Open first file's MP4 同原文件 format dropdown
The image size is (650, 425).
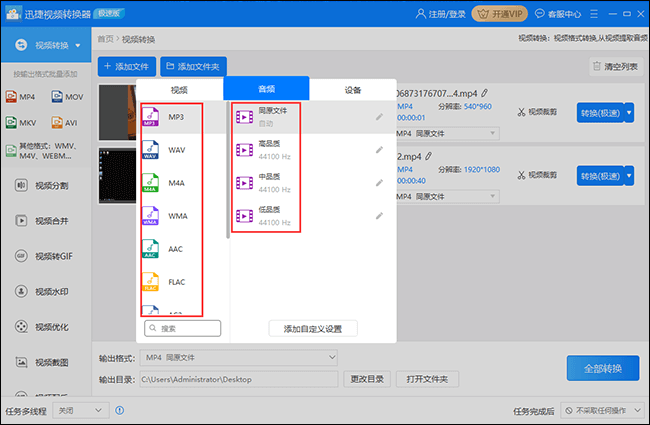point(447,134)
